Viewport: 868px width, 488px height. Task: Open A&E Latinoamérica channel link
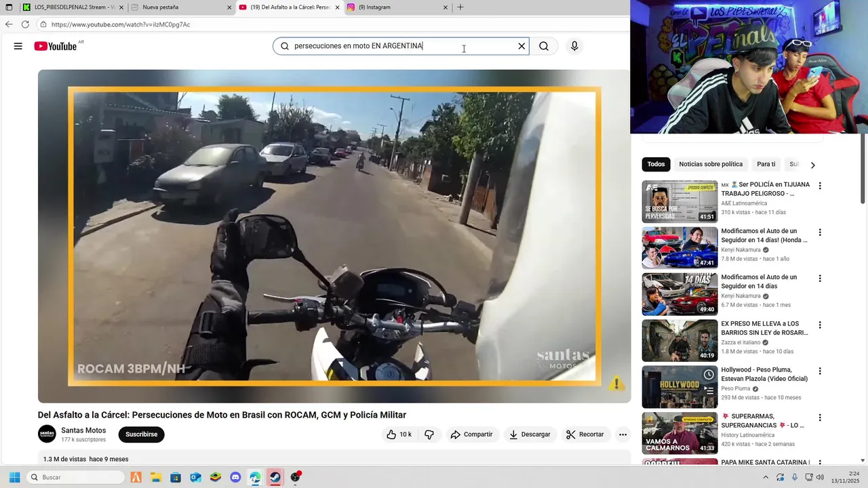tap(744, 203)
